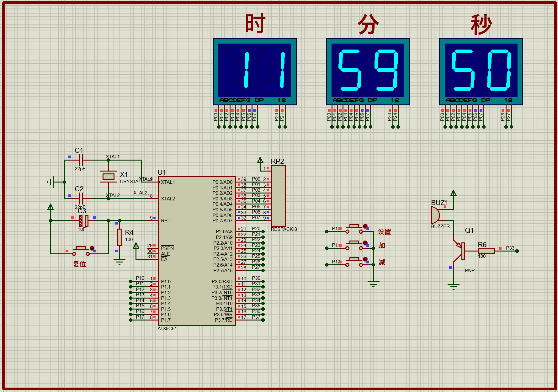The width and height of the screenshot is (558, 392).
Task: Click the 时 heading text
Action: [x=255, y=24]
